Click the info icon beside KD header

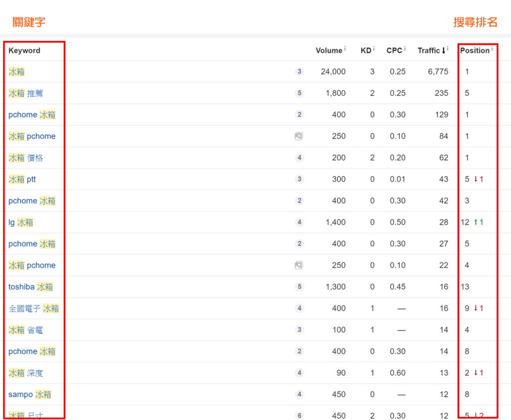click(x=374, y=48)
